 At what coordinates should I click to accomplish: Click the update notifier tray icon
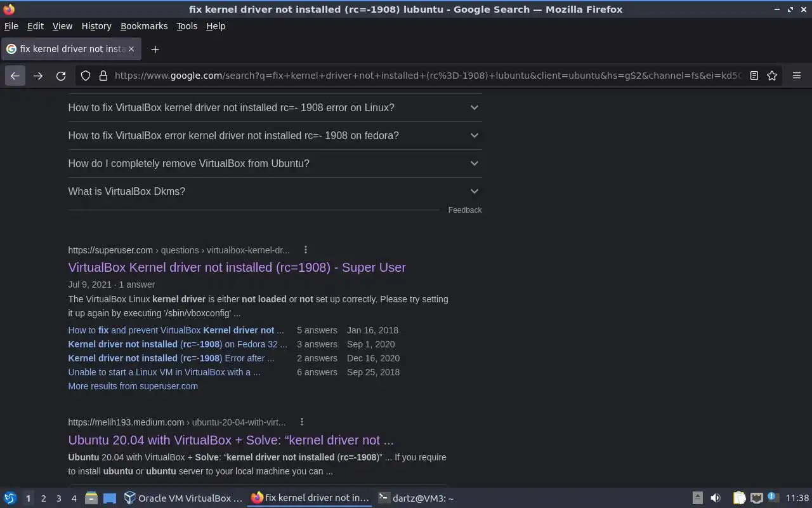(772, 498)
